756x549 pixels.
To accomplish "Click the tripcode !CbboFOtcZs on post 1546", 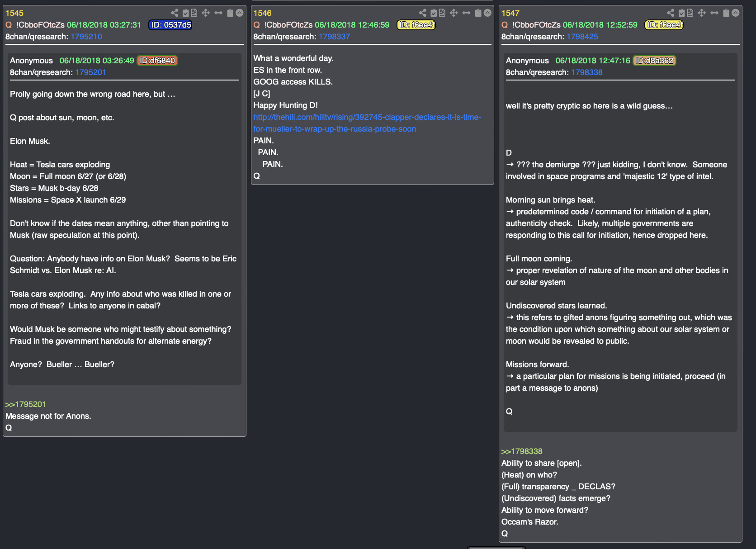I will (288, 25).
